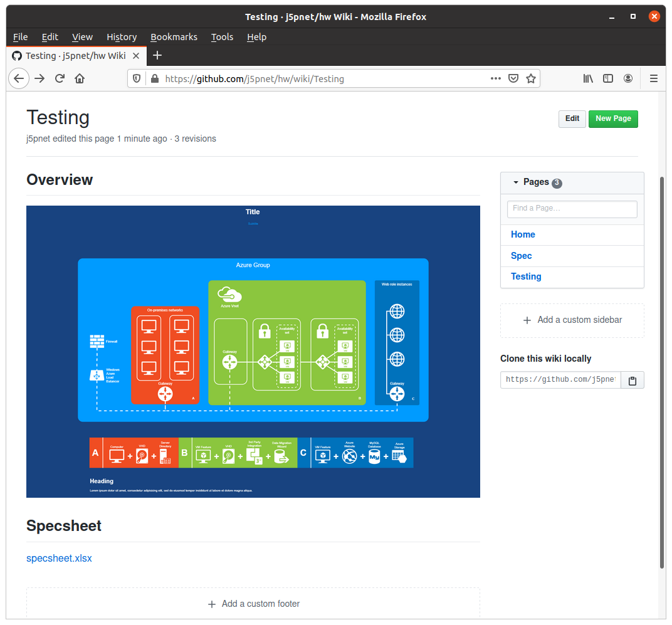Go forward one page in history
Image resolution: width=672 pixels, height=625 pixels.
click(39, 78)
